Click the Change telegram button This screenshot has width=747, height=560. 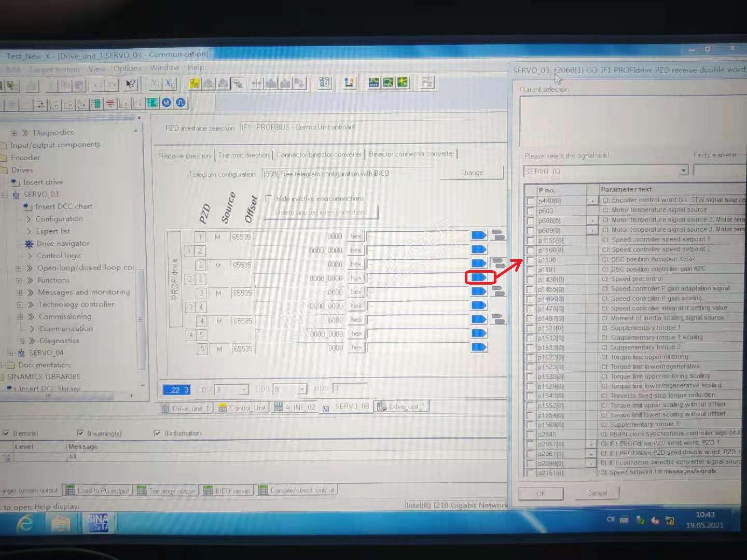[x=472, y=173]
